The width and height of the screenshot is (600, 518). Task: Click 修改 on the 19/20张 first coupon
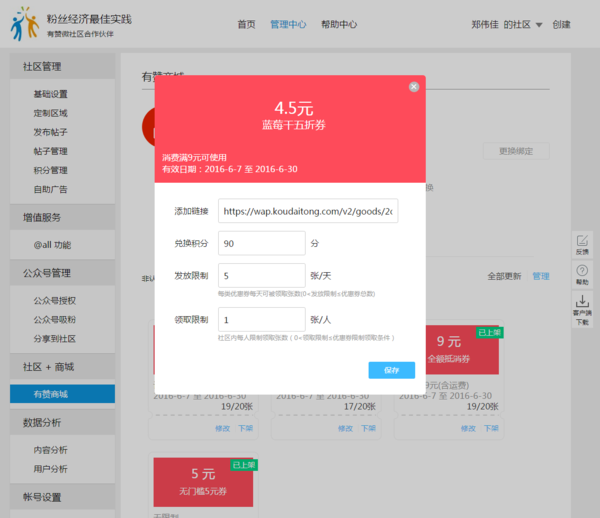coord(222,428)
